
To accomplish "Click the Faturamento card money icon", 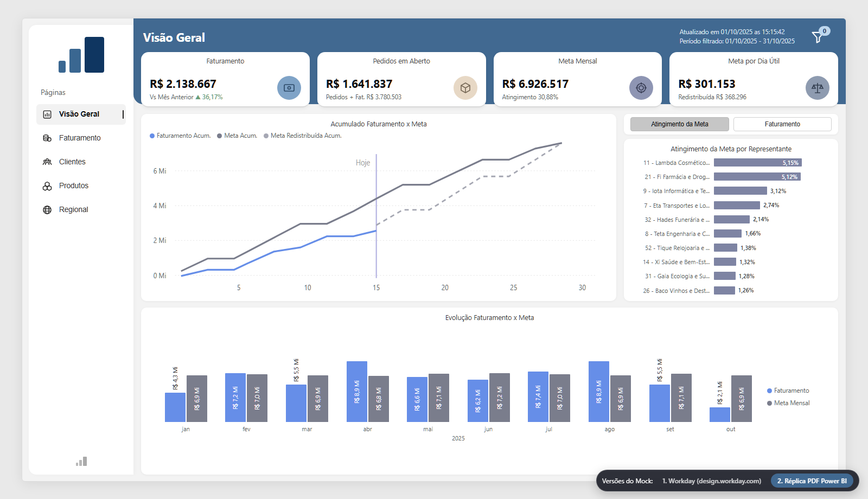I will (x=289, y=88).
